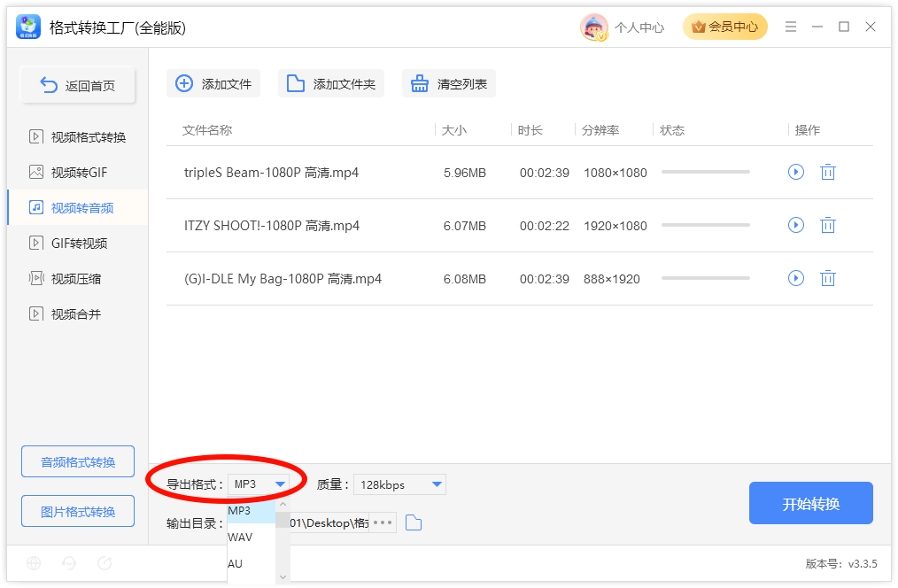The image size is (898, 588).
Task: Return home via 返回首页
Action: (x=78, y=85)
